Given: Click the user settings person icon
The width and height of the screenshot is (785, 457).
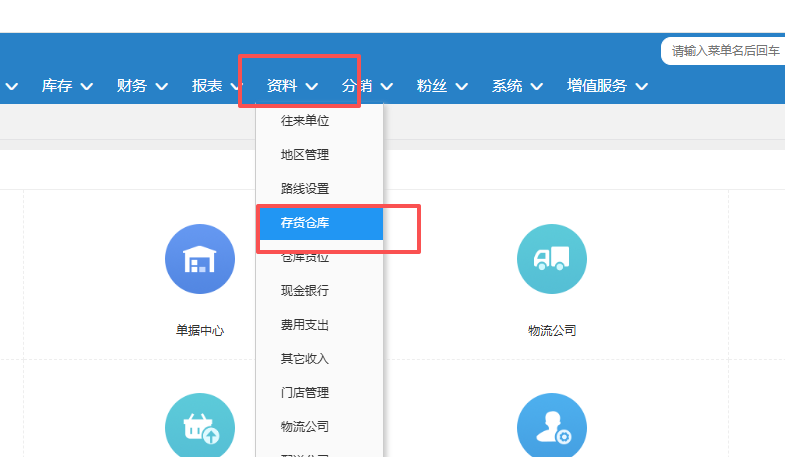Looking at the screenshot, I should 552,425.
